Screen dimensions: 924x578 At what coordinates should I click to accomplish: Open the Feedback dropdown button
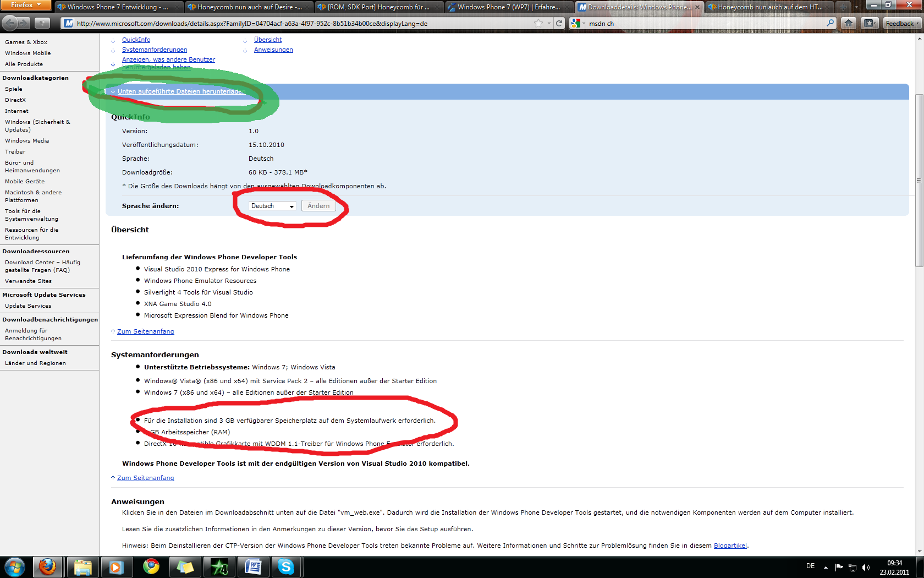(x=903, y=23)
